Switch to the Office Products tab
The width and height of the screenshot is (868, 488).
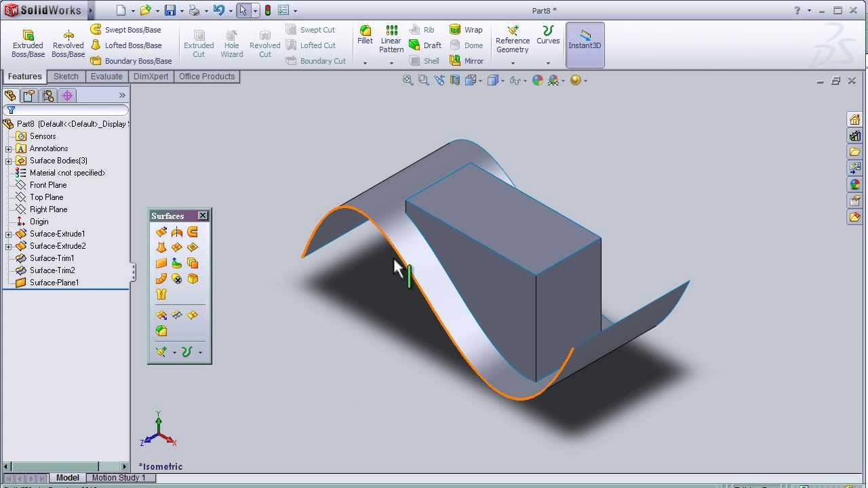[207, 77]
